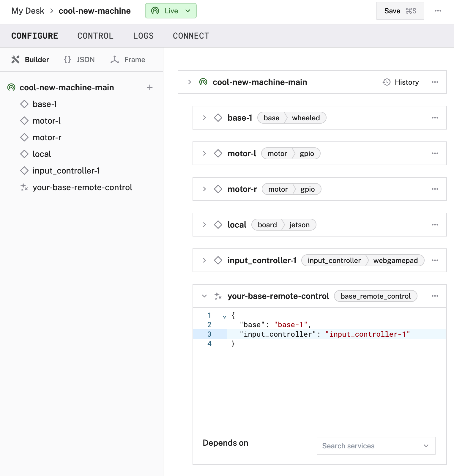Click the plus icon beside cool-new-machine-main

tap(150, 87)
